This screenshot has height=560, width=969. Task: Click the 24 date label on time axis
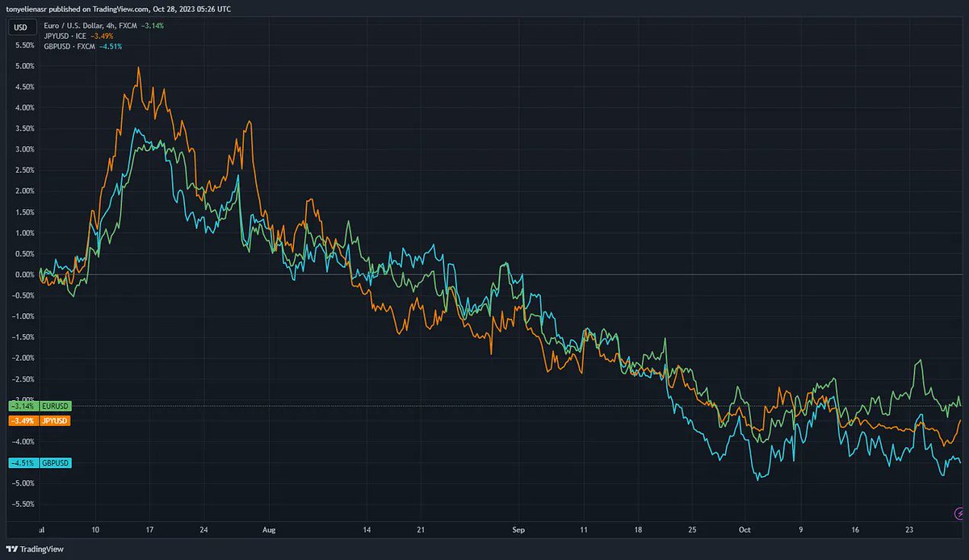pyautogui.click(x=204, y=530)
